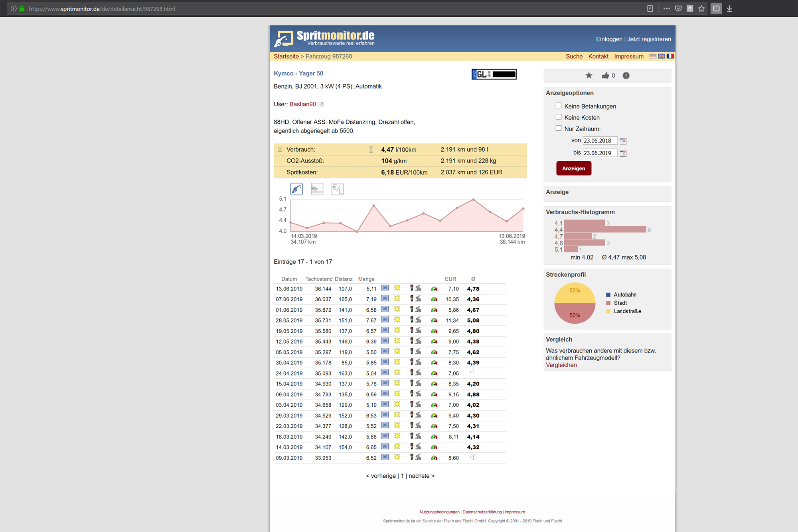
Task: Select the German flag language
Action: point(653,56)
